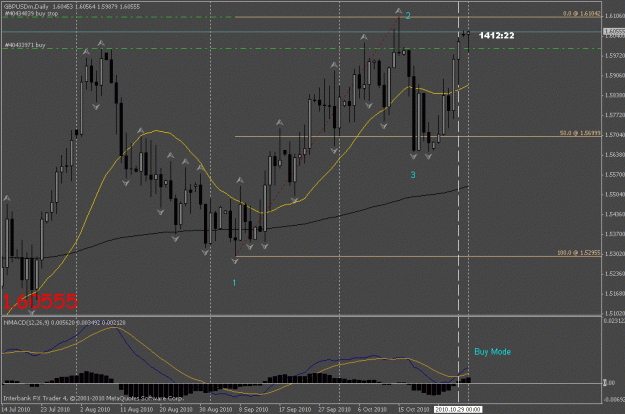Select the up fractal arrow above wave 2 peak
The width and height of the screenshot is (625, 414).
[399, 11]
